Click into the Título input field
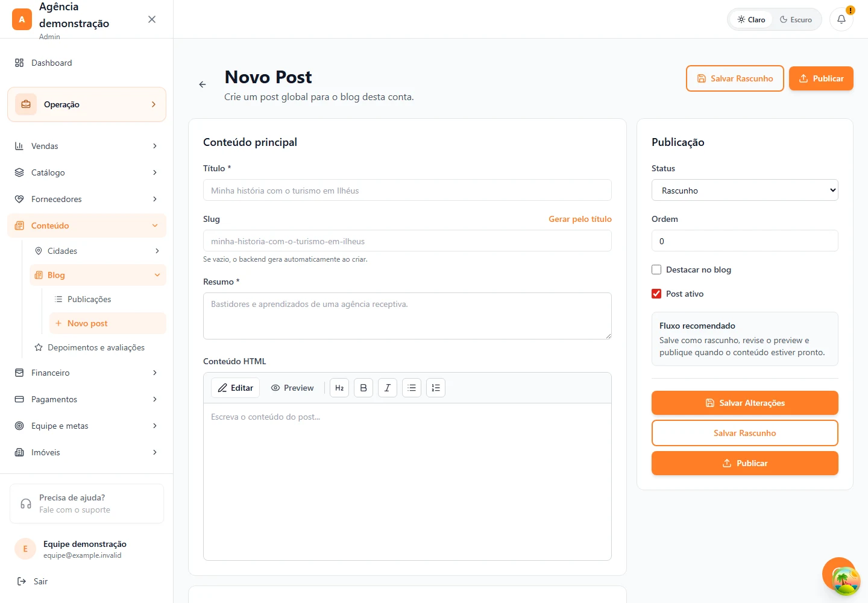 [407, 190]
